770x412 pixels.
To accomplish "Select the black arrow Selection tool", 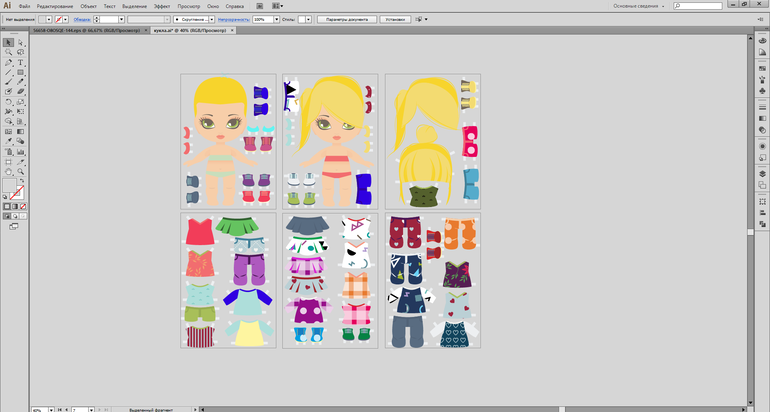I will tap(8, 42).
